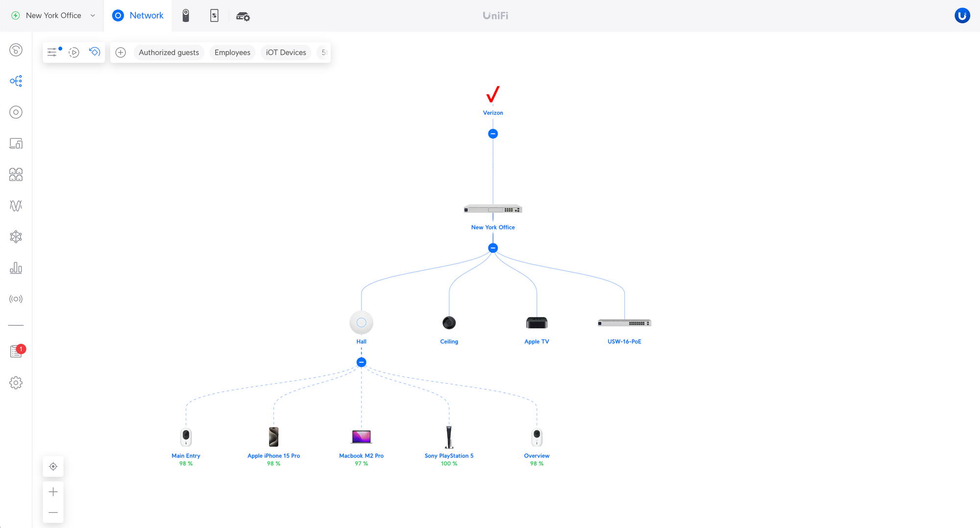Viewport: 980px width, 528px height.
Task: Open the New York Office site dropdown
Action: (x=53, y=16)
